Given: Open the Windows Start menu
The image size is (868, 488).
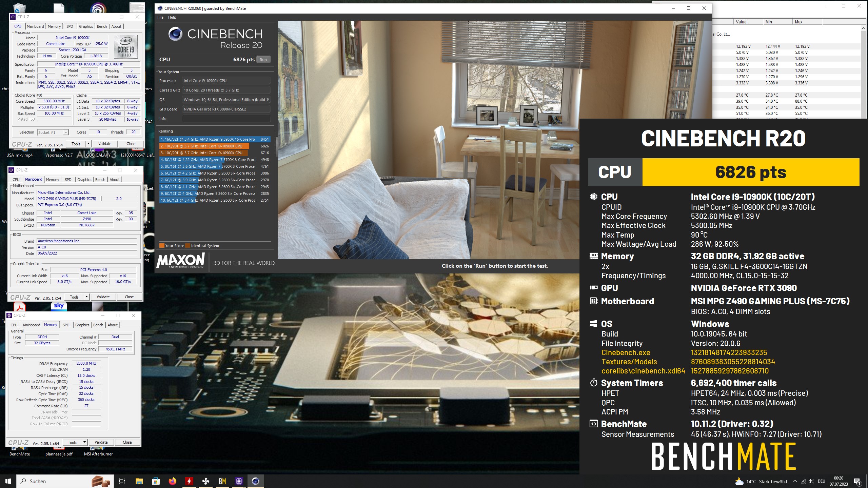Looking at the screenshot, I should tap(8, 481).
